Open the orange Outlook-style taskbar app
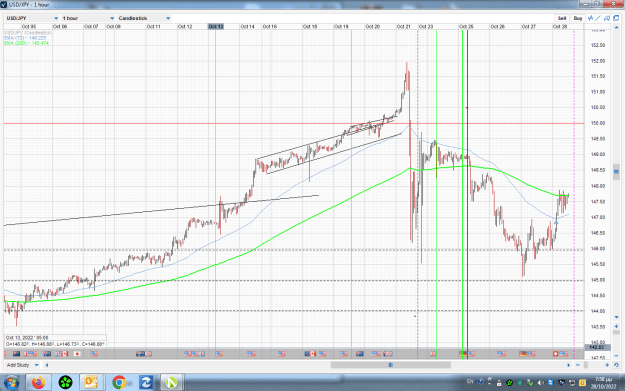The height and width of the screenshot is (391, 625). [91, 383]
